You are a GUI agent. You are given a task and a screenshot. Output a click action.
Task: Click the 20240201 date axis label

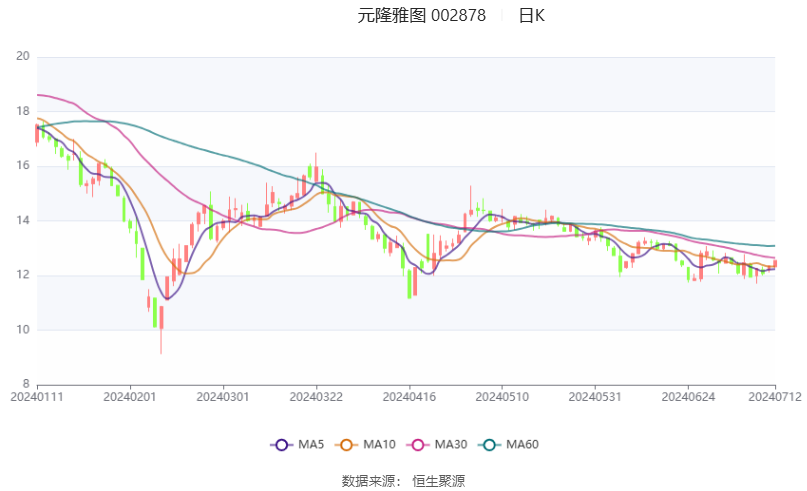click(130, 397)
